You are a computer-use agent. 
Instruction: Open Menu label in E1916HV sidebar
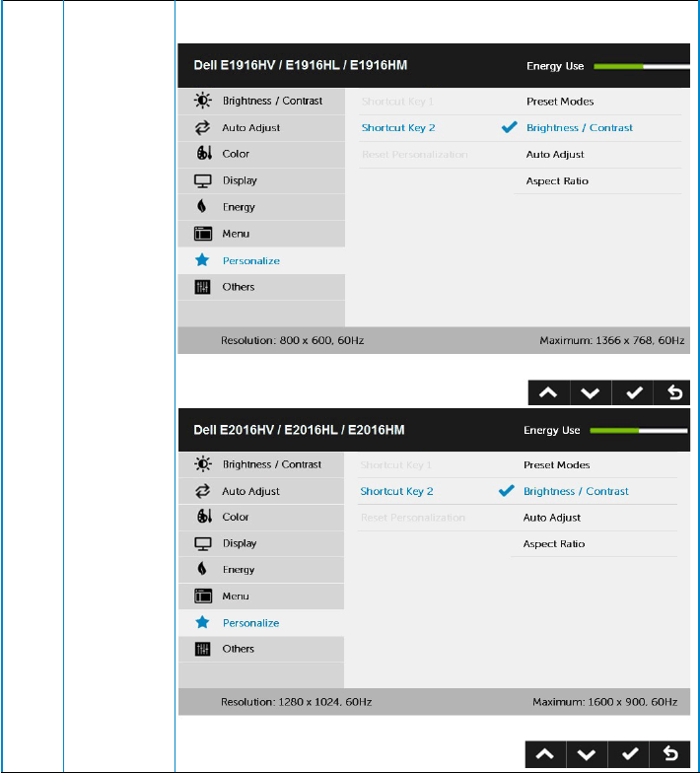tap(236, 234)
